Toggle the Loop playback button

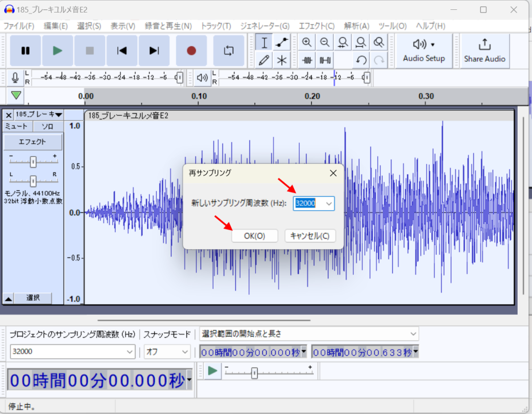click(229, 50)
